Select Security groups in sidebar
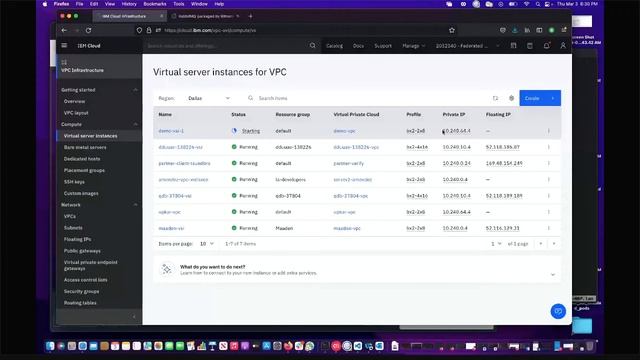The height and width of the screenshot is (360, 640). (x=81, y=291)
